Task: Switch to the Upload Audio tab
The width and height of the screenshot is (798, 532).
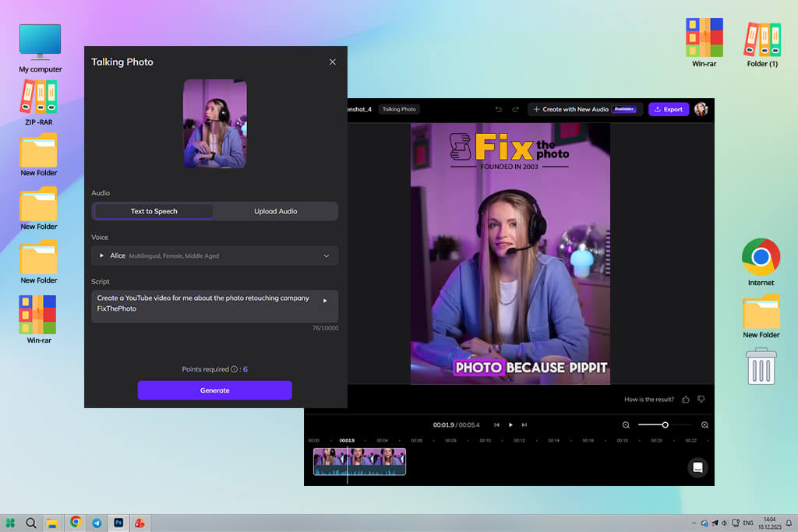Action: click(x=275, y=211)
